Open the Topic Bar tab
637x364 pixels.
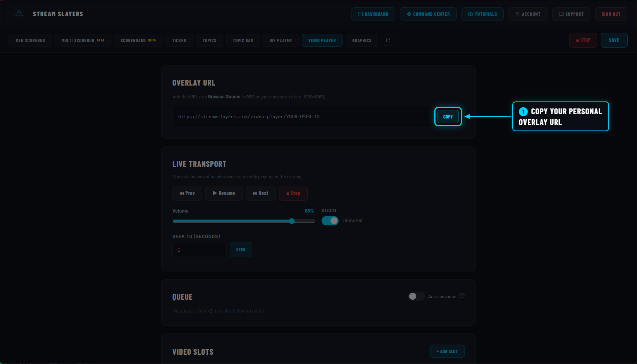[243, 40]
